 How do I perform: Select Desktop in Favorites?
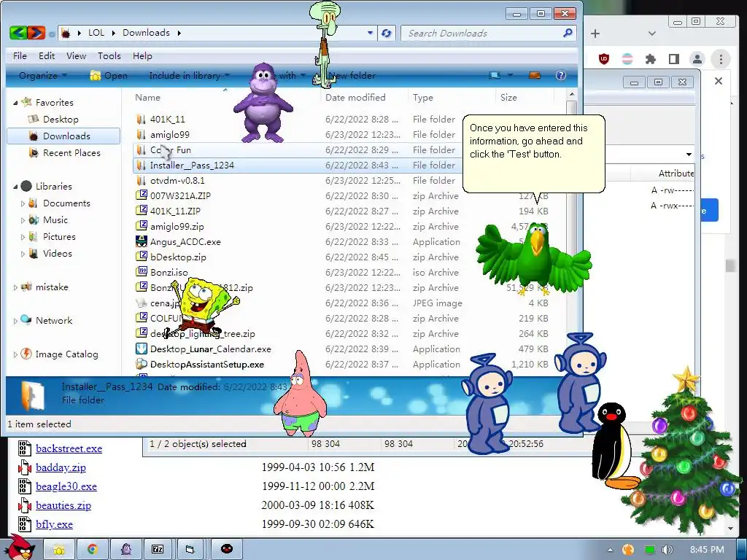point(61,119)
